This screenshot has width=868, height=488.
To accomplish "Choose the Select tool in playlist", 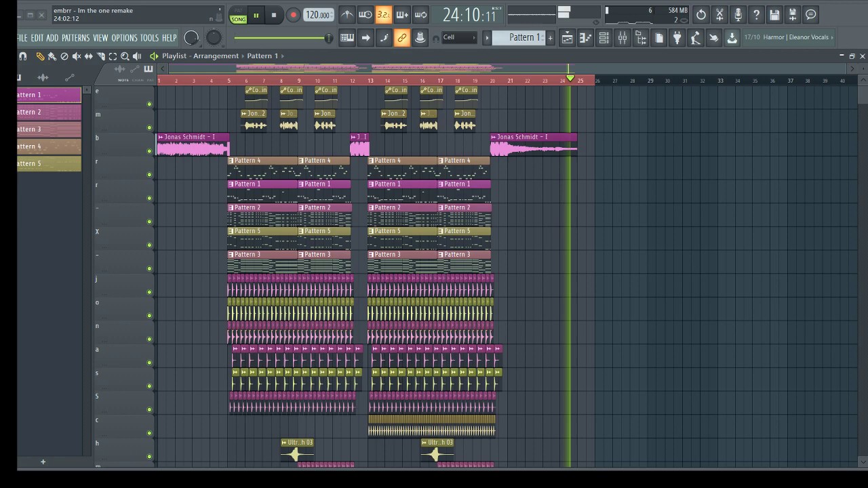I will coord(113,56).
